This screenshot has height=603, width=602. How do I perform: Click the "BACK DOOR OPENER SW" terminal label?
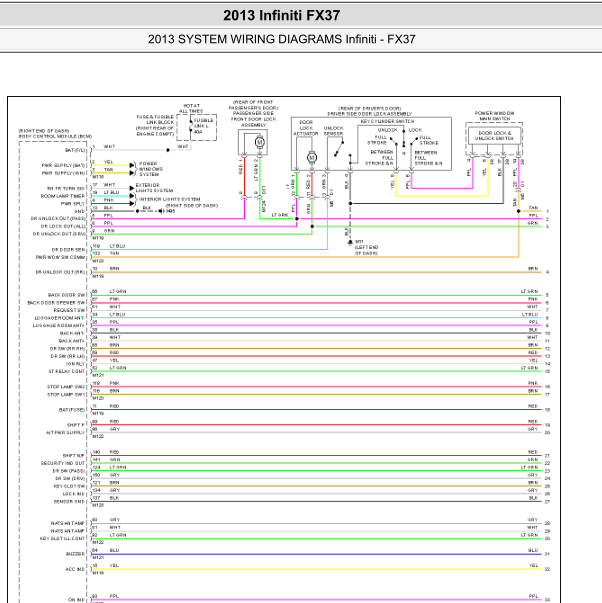coord(56,303)
